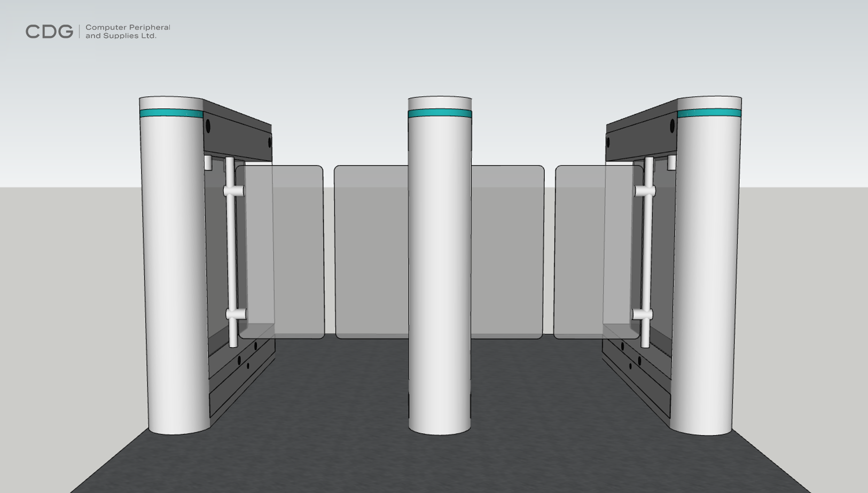868x493 pixels.
Task: Click sensor hole on right top housing
Action: pyautogui.click(x=672, y=126)
